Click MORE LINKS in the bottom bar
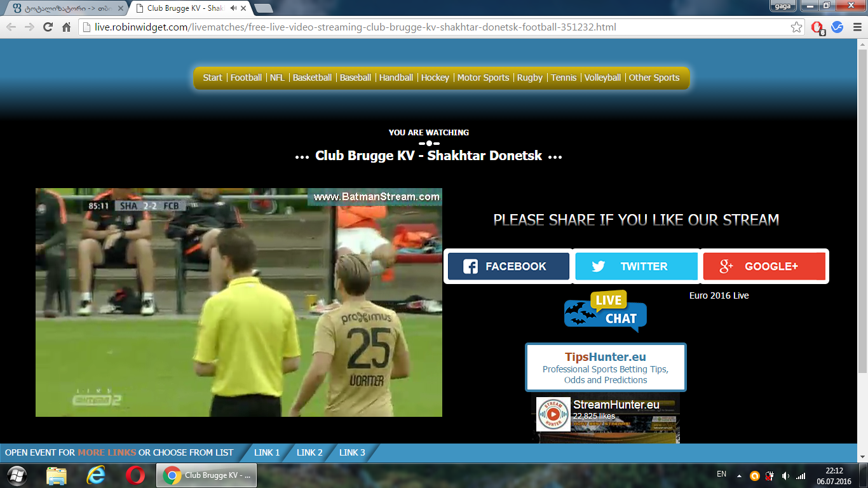The width and height of the screenshot is (868, 488). 107,452
